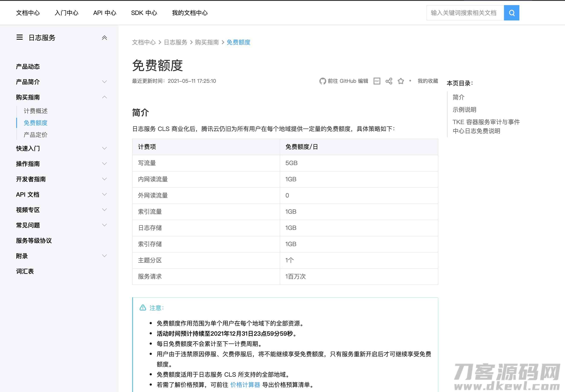Click the share icon in article toolbar
Screen dimensions: 565x392
tap(389, 81)
